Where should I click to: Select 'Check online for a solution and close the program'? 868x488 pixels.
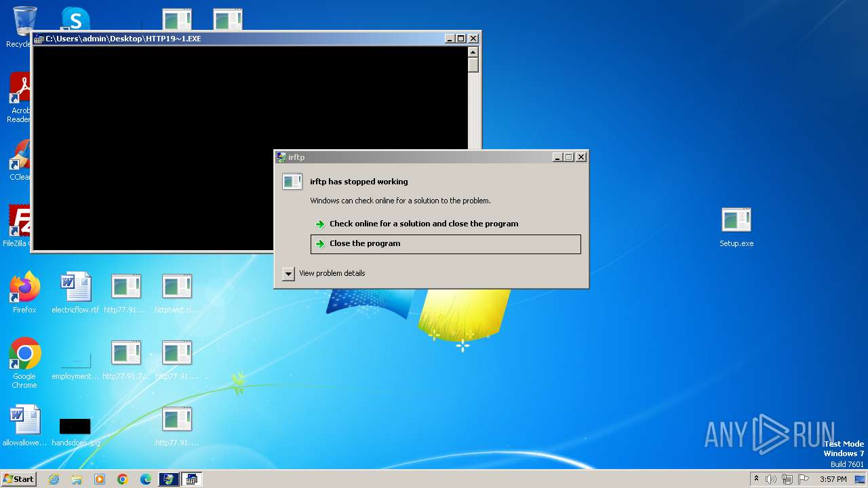423,224
